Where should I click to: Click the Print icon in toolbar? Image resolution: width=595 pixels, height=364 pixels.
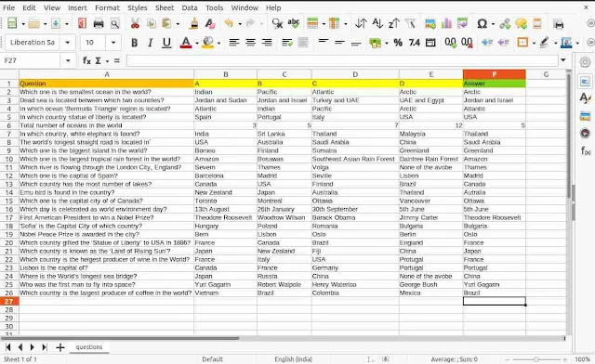point(99,24)
